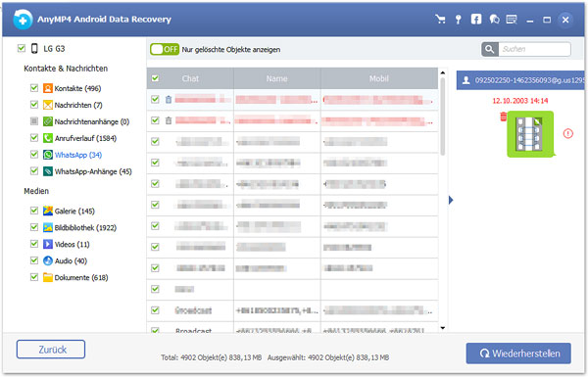Image resolution: width=588 pixels, height=377 pixels.
Task: Uncheck the LG G3 device checkbox
Action: point(22,48)
